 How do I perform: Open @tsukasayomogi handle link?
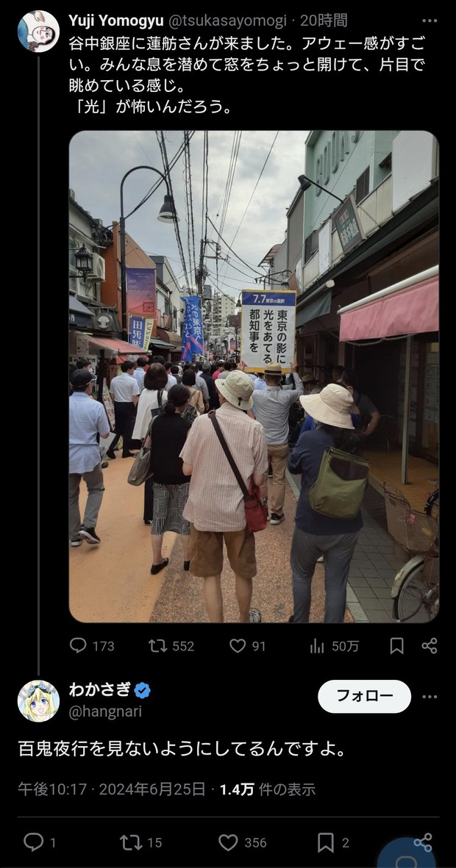(x=227, y=21)
